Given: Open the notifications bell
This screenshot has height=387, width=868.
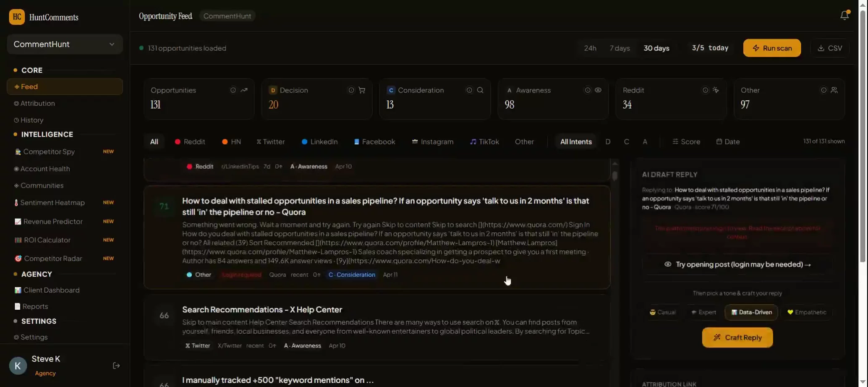Looking at the screenshot, I should click(x=844, y=15).
